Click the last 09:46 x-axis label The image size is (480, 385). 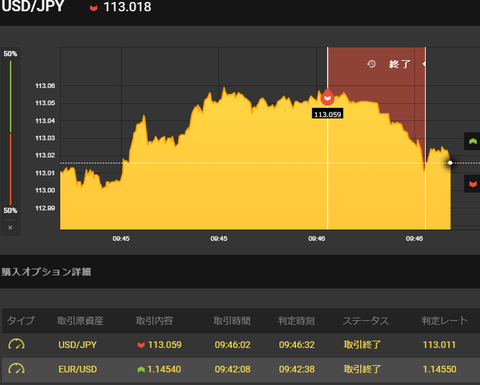pyautogui.click(x=414, y=238)
